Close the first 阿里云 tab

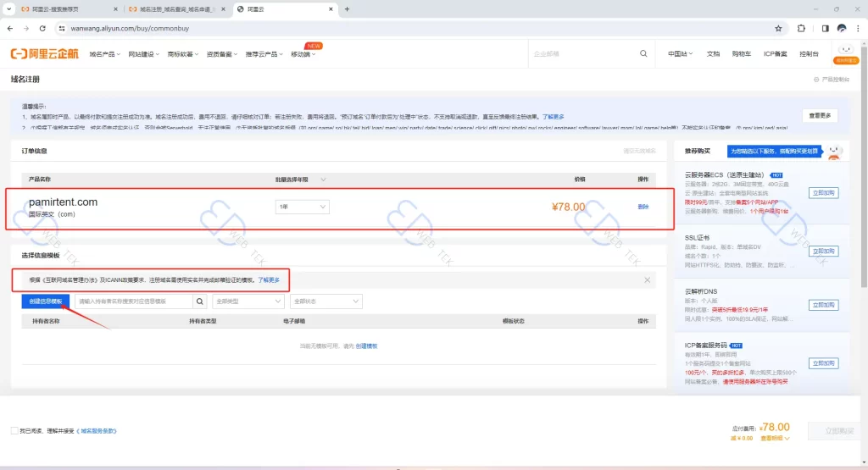[x=115, y=8]
